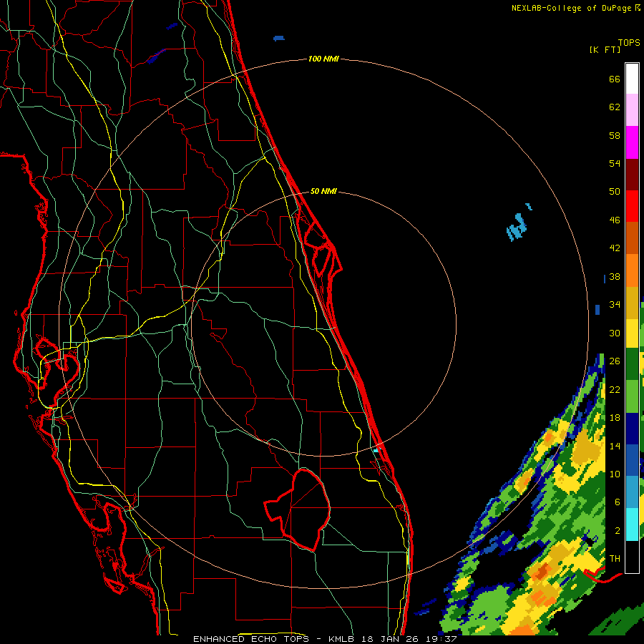This screenshot has width=644, height=644.
Task: Click the Enhanced Echo Tops KMLB caption
Action: click(x=325, y=639)
